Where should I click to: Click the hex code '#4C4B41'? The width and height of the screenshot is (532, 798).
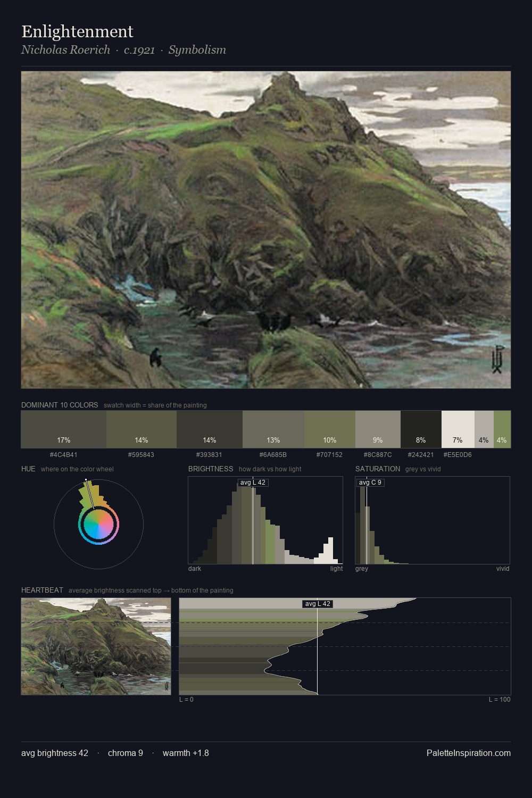coord(64,455)
